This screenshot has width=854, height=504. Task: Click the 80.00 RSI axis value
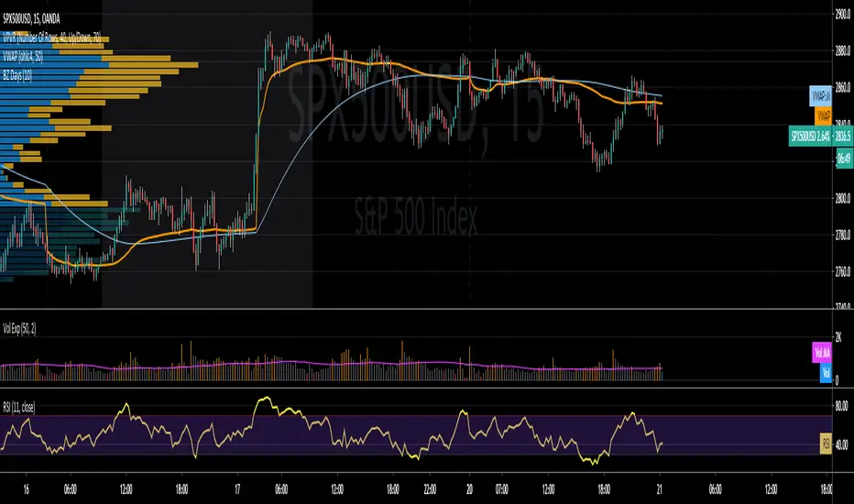841,406
